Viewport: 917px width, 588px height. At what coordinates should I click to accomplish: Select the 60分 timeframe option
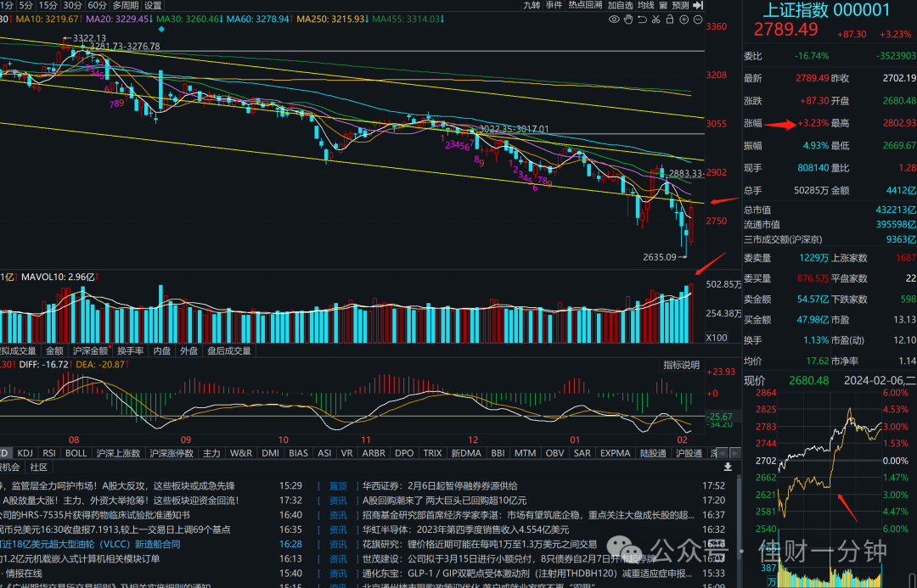(97, 5)
